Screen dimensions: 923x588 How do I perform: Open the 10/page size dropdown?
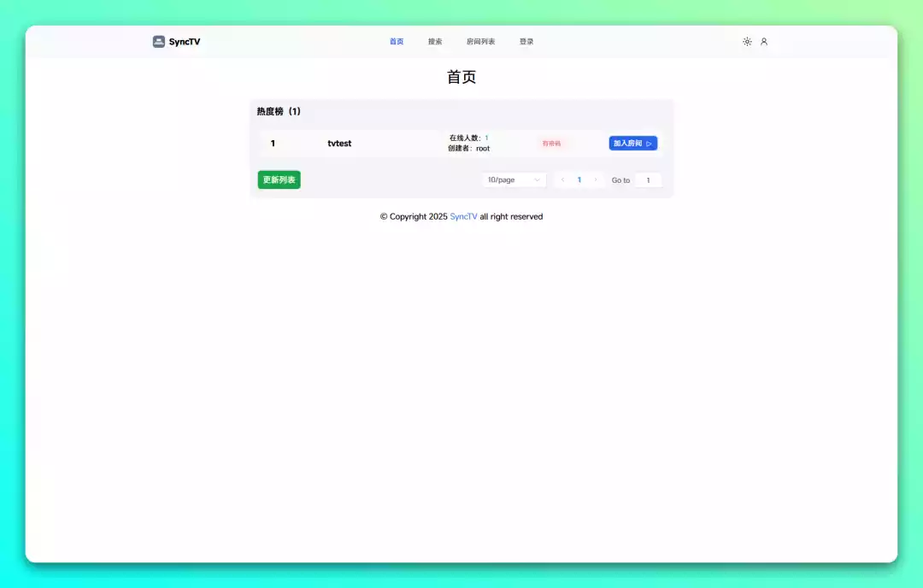514,179
